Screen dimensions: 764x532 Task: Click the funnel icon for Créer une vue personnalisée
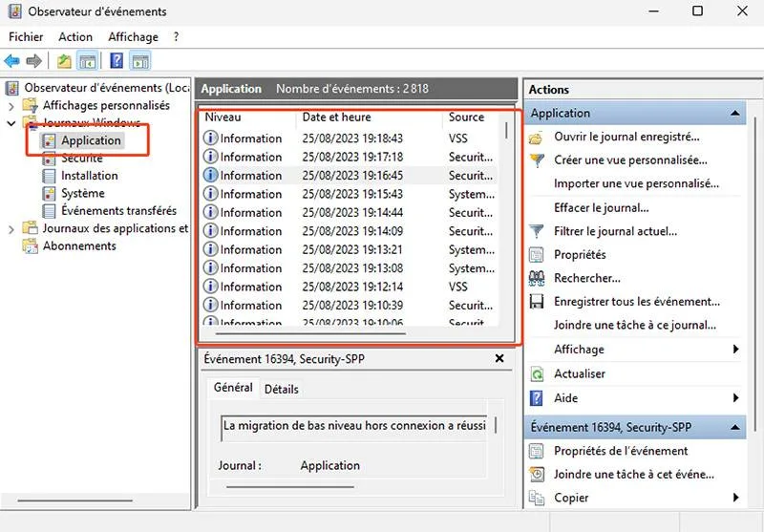point(537,160)
